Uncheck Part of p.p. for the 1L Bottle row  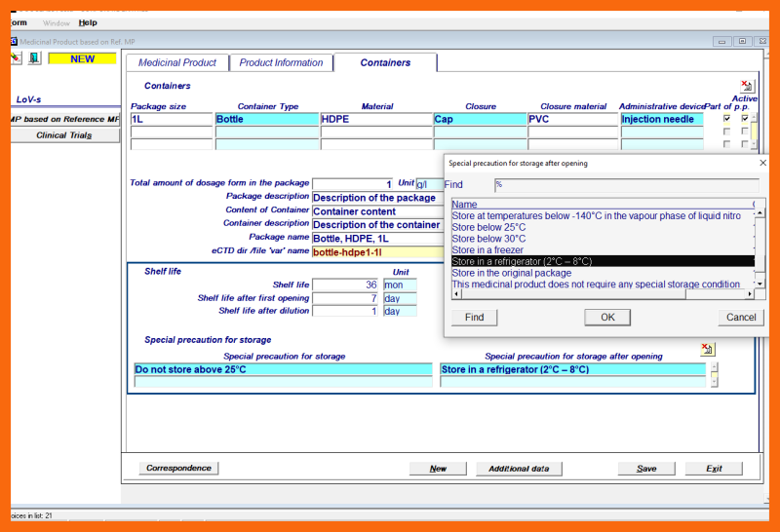(x=726, y=118)
